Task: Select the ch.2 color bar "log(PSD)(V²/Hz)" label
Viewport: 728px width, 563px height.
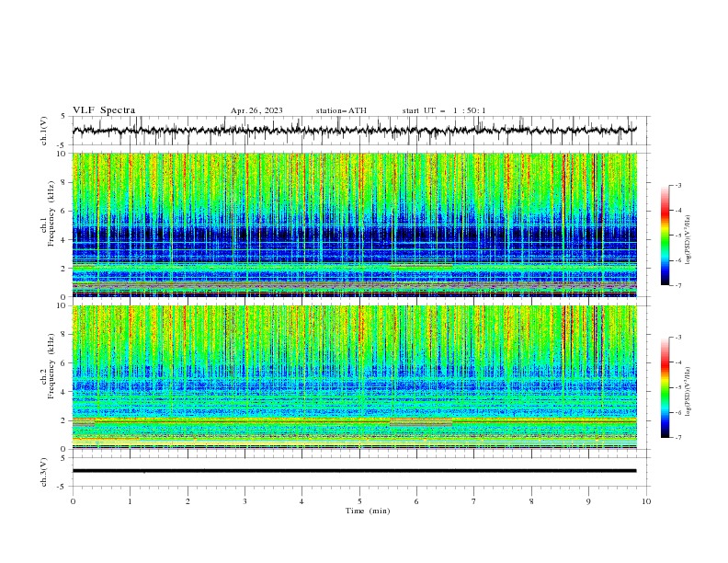Action: pos(688,391)
